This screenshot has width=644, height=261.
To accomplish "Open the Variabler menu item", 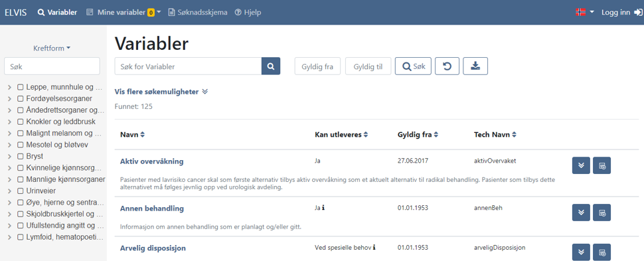I will 57,13.
